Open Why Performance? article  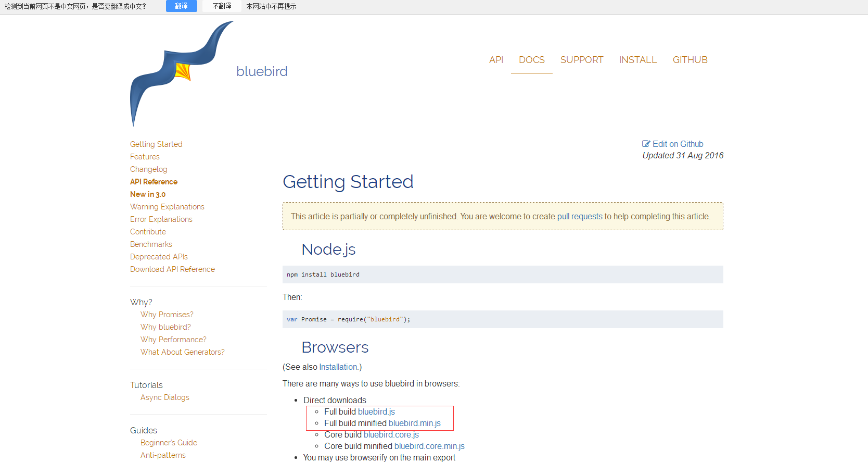173,340
